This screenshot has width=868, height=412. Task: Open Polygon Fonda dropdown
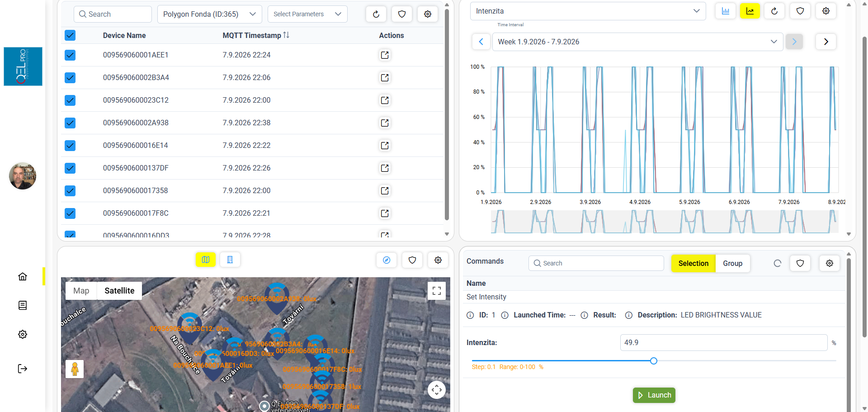pos(209,14)
